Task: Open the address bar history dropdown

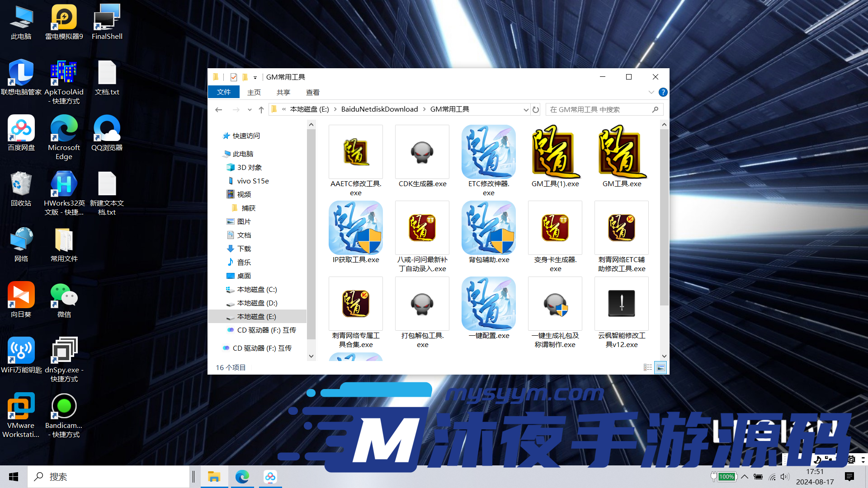Action: click(526, 110)
